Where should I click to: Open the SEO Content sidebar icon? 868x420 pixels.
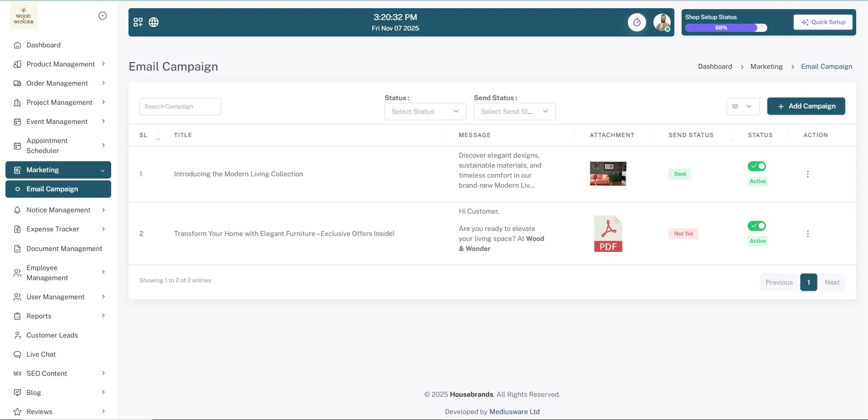pos(17,373)
